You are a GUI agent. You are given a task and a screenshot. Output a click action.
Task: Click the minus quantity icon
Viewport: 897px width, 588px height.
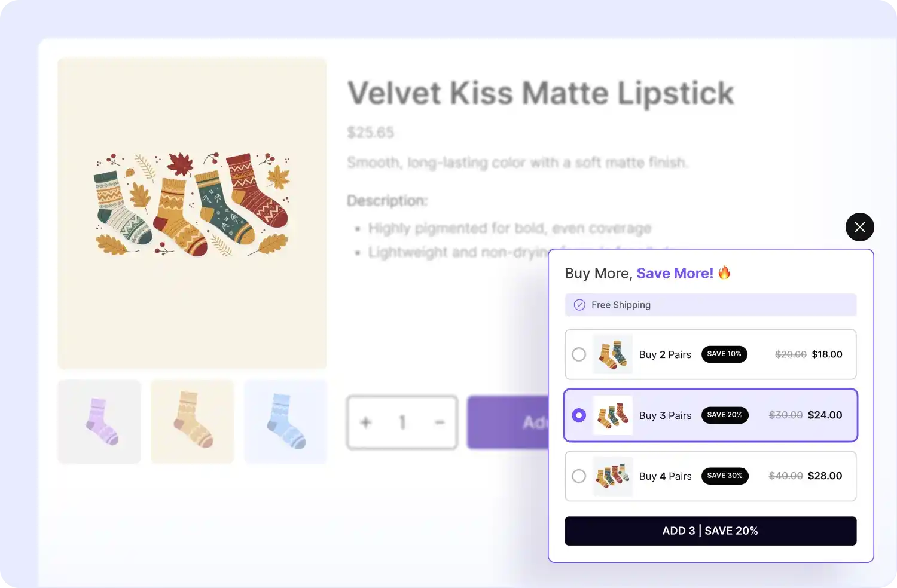pyautogui.click(x=440, y=422)
